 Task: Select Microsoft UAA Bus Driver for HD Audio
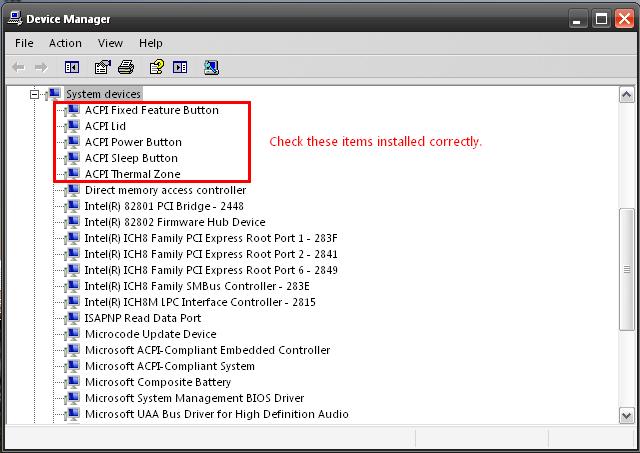(216, 414)
